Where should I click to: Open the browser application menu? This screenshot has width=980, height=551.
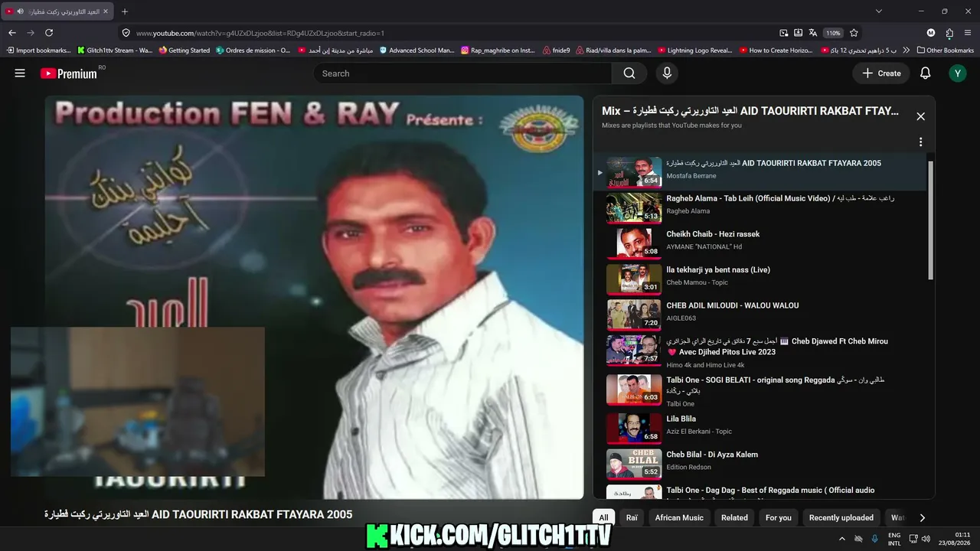(968, 33)
